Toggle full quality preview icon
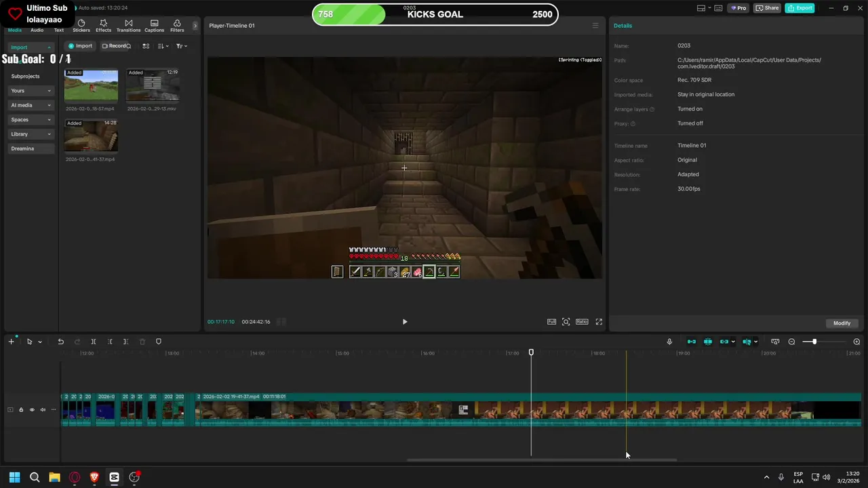This screenshot has height=488, width=868. click(x=551, y=322)
